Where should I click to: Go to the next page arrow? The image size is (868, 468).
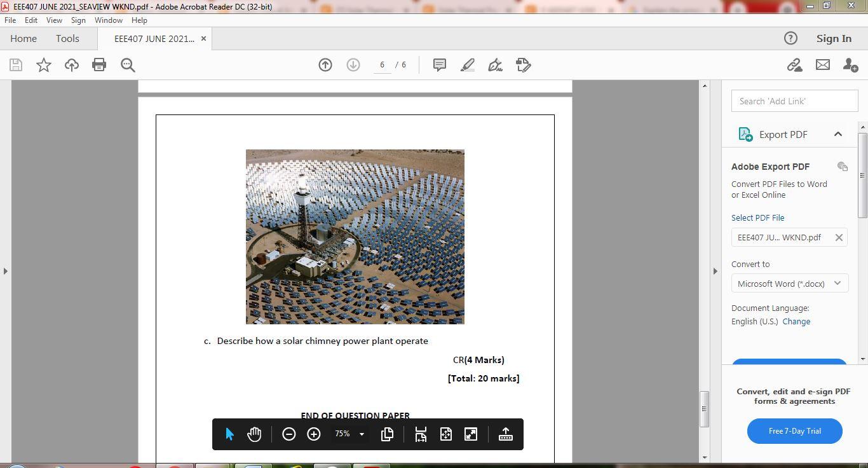pyautogui.click(x=353, y=65)
